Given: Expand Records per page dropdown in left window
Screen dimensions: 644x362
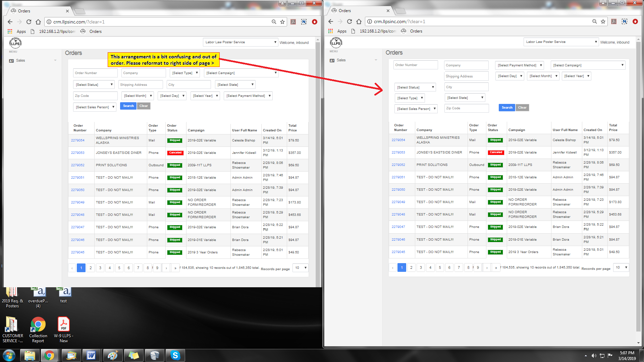Looking at the screenshot, I should pos(301,268).
